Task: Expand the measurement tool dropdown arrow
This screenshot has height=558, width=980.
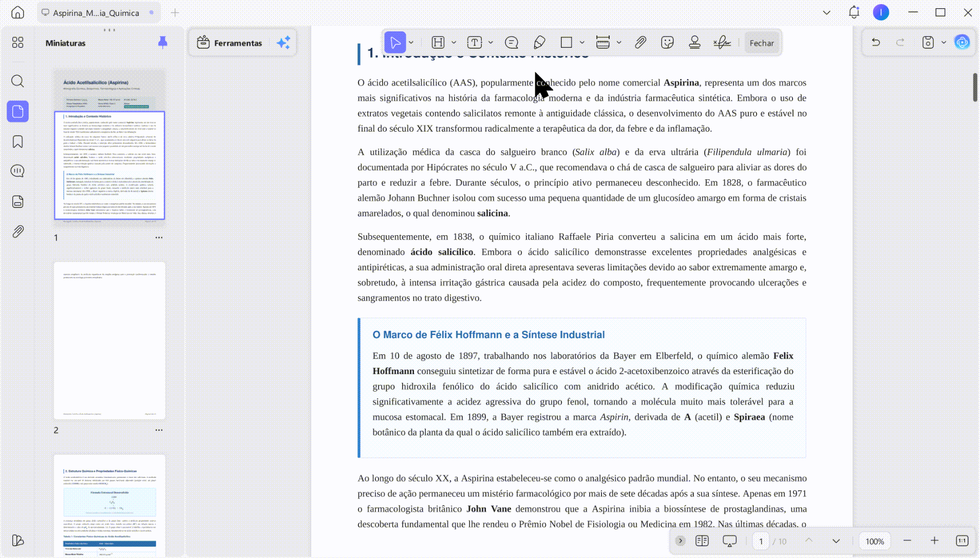Action: (619, 43)
